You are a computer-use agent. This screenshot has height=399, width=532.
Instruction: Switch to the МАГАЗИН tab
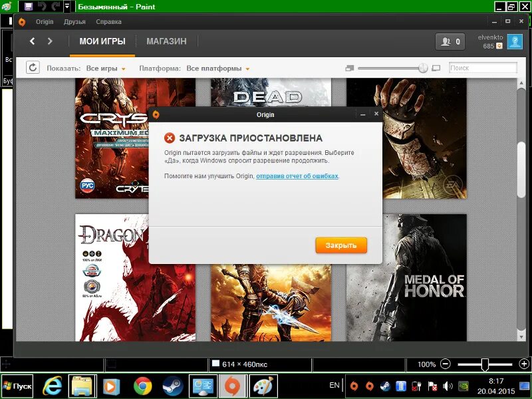167,41
